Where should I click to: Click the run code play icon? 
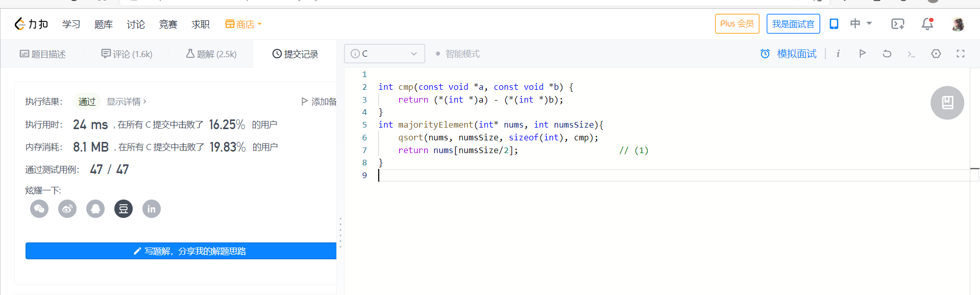click(862, 54)
